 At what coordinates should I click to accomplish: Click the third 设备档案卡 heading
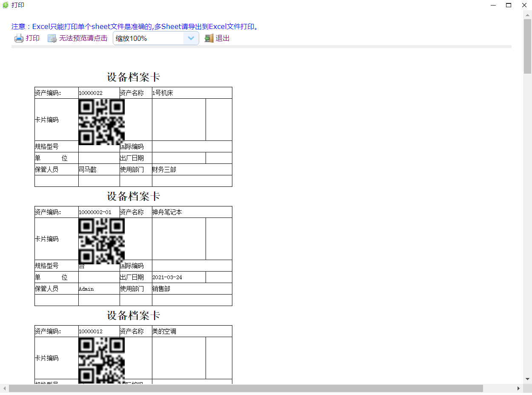click(x=133, y=315)
